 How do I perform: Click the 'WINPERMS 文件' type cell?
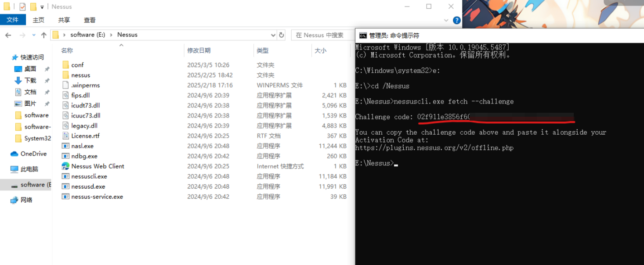pos(280,85)
